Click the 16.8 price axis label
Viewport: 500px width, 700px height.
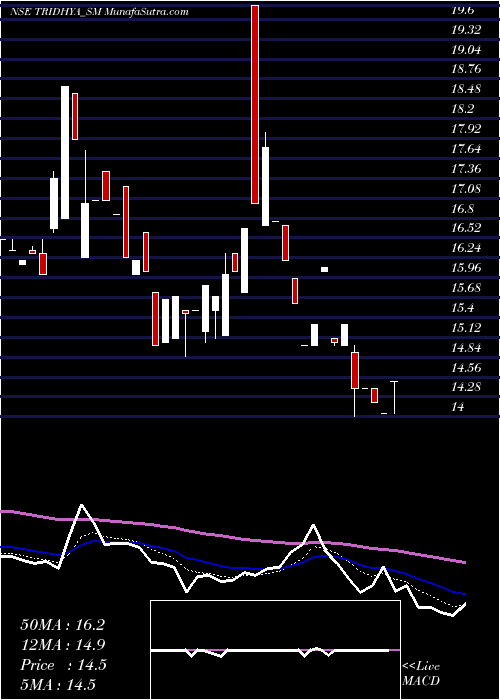pyautogui.click(x=462, y=208)
